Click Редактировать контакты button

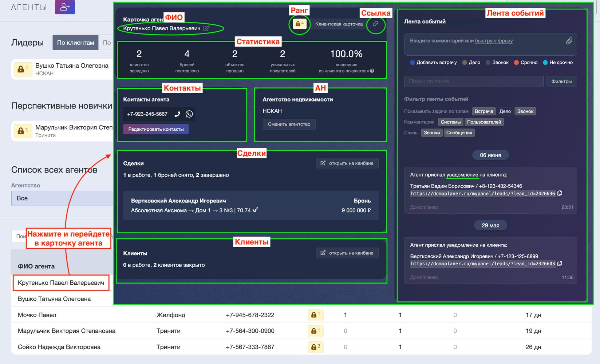pyautogui.click(x=156, y=129)
